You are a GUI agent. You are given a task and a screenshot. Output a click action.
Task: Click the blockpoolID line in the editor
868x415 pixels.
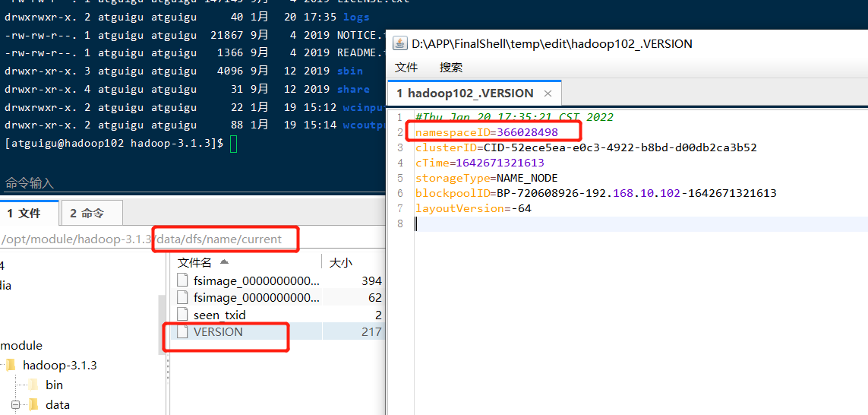tap(595, 193)
